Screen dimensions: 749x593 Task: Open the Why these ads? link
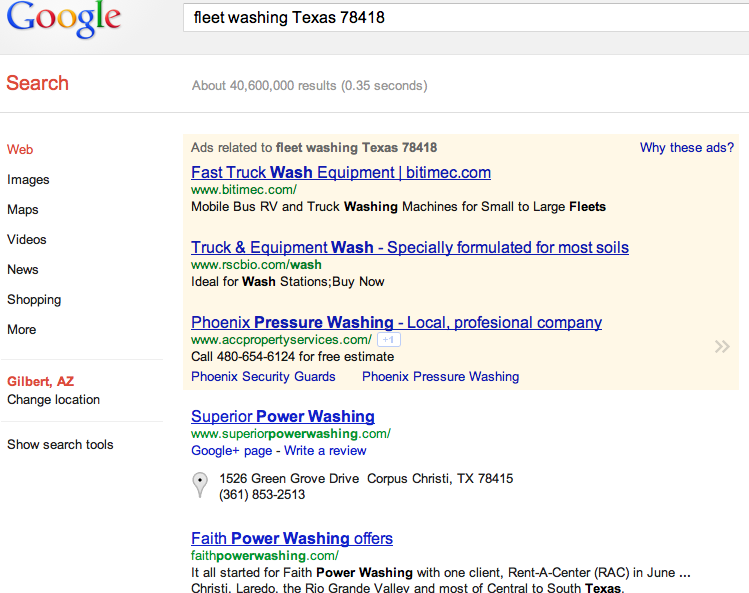click(686, 148)
